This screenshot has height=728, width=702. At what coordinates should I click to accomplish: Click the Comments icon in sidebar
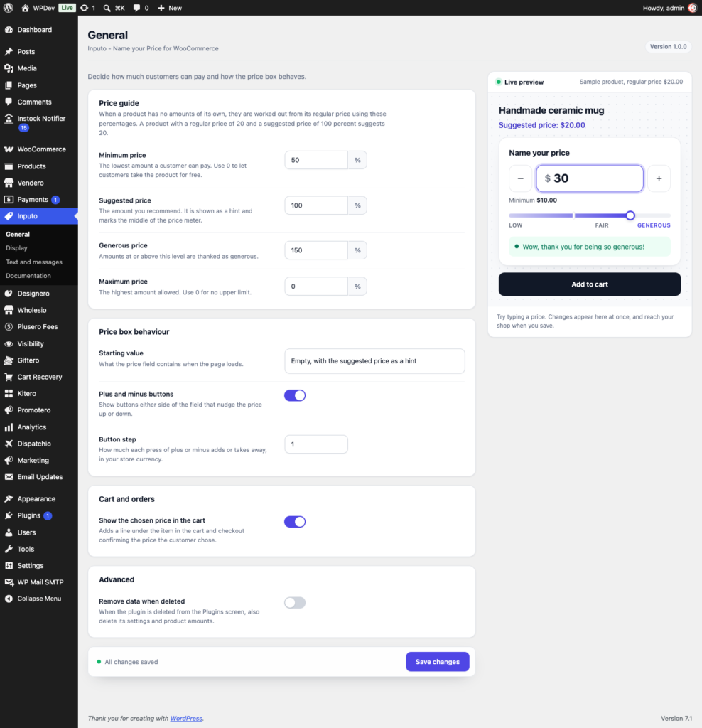(x=9, y=102)
